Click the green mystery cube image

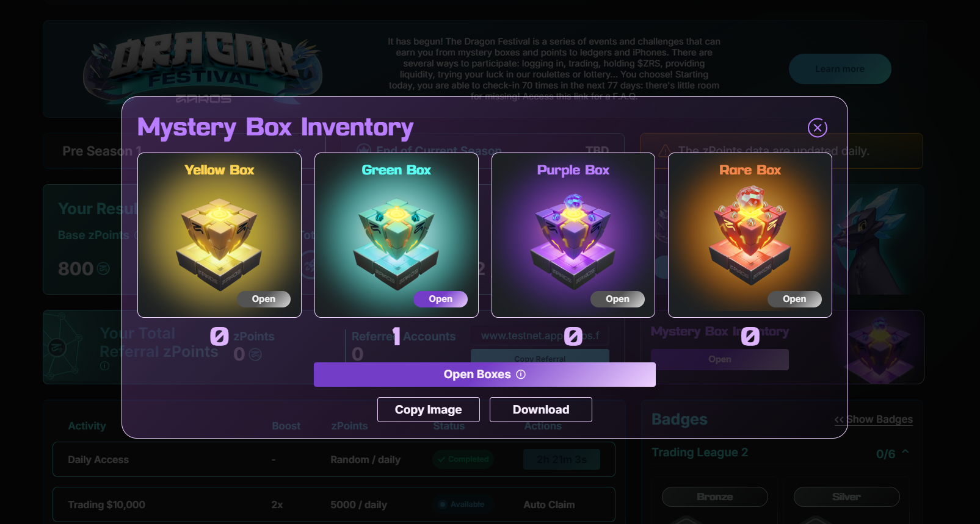click(396, 243)
